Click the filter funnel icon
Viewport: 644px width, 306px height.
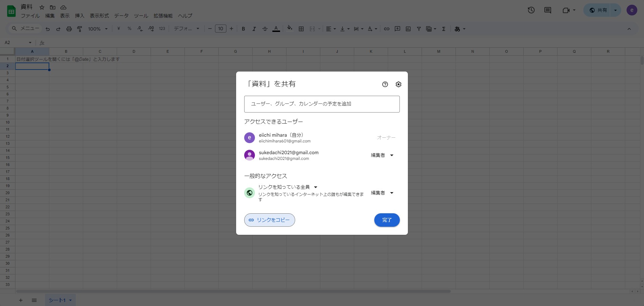(x=419, y=29)
